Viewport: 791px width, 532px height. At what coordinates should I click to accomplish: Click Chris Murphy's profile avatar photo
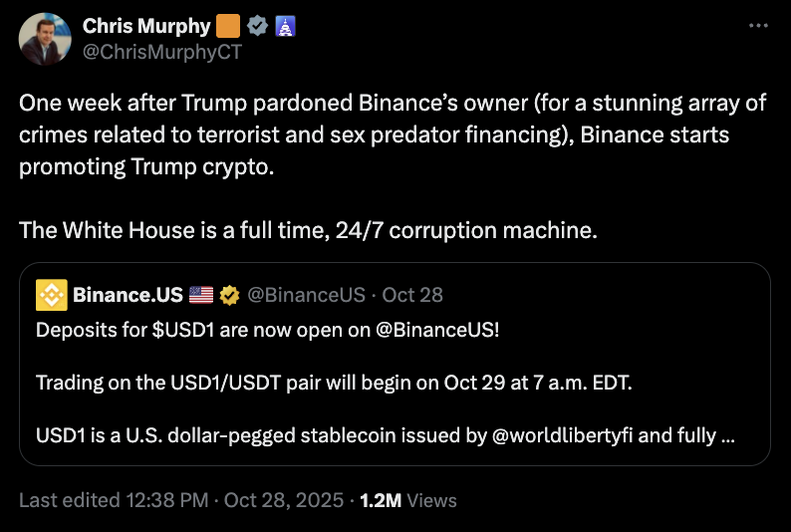pyautogui.click(x=45, y=40)
